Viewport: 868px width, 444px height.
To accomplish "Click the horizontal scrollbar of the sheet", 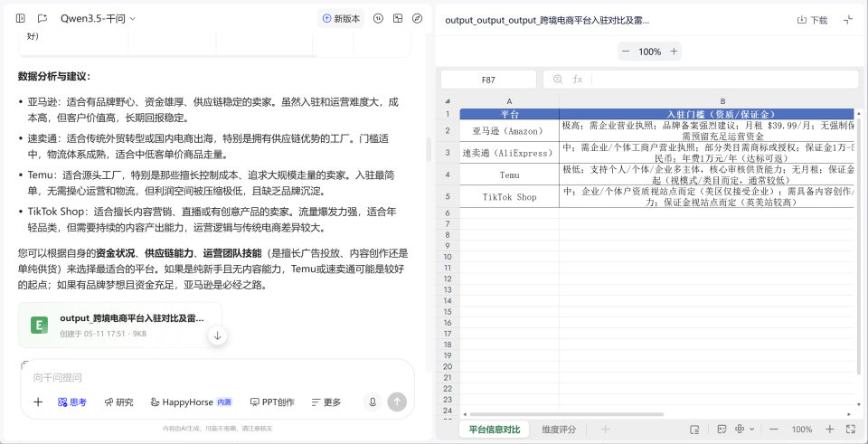I will click(x=566, y=414).
